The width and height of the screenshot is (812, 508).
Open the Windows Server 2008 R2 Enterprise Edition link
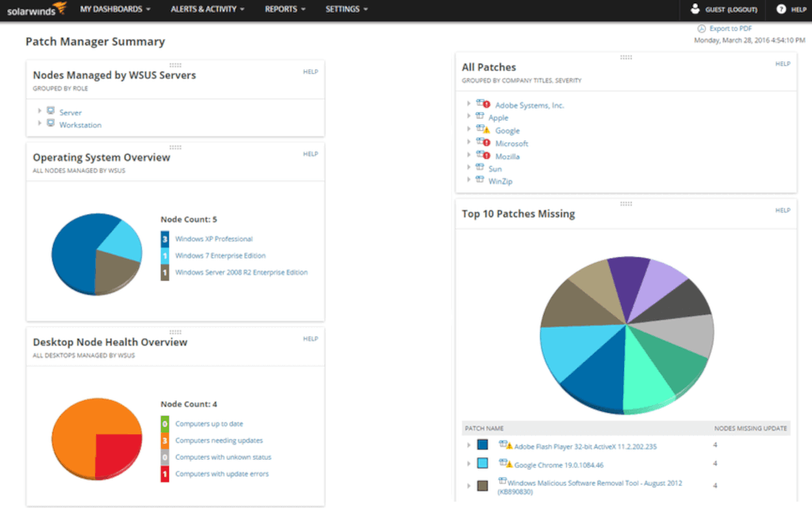coord(241,272)
